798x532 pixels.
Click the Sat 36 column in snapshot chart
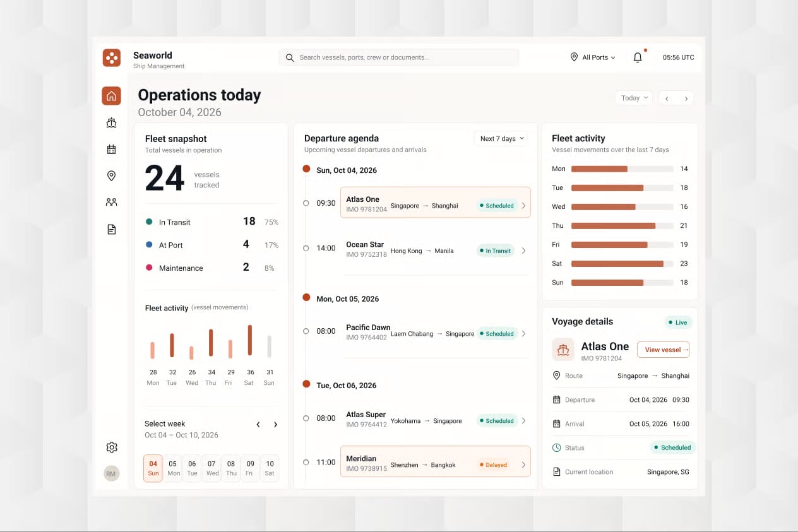click(250, 340)
